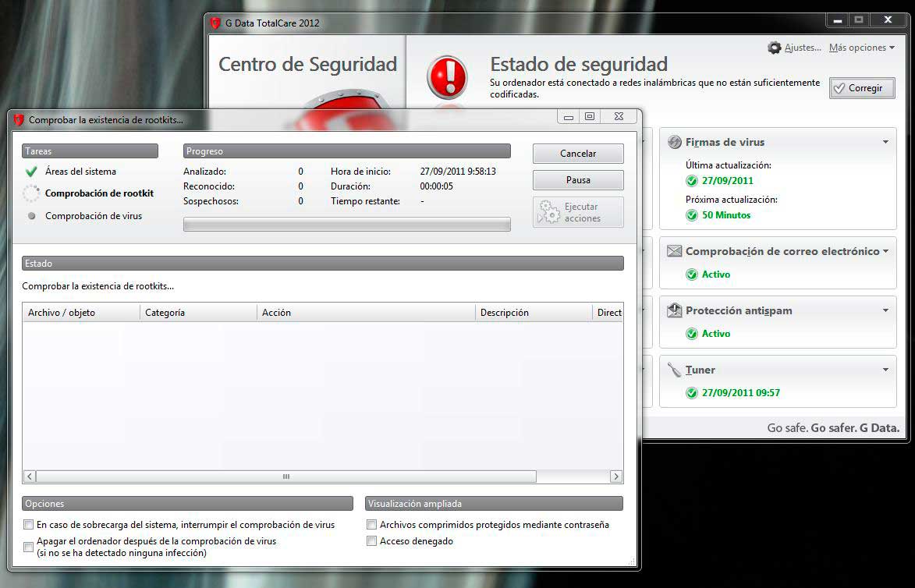Viewport: 915px width, 588px height.
Task: Enable interrupt scan on system overload checkbox
Action: click(x=29, y=525)
